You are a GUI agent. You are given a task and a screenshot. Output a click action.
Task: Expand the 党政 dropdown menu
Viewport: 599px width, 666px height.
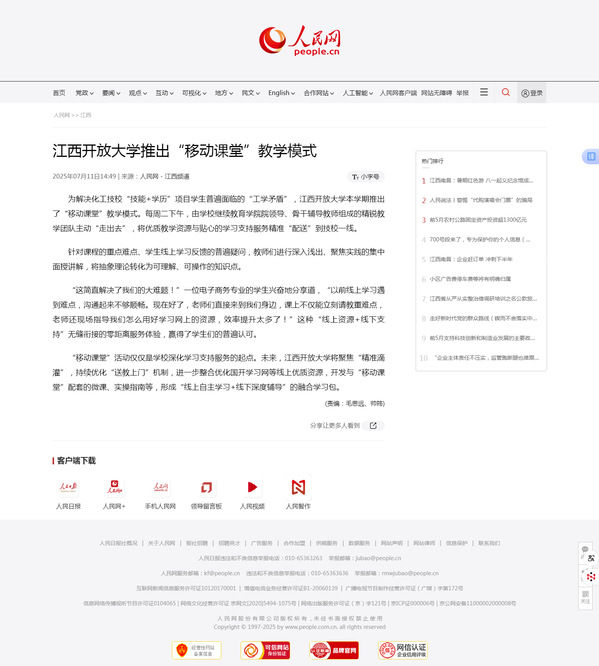[x=84, y=93]
